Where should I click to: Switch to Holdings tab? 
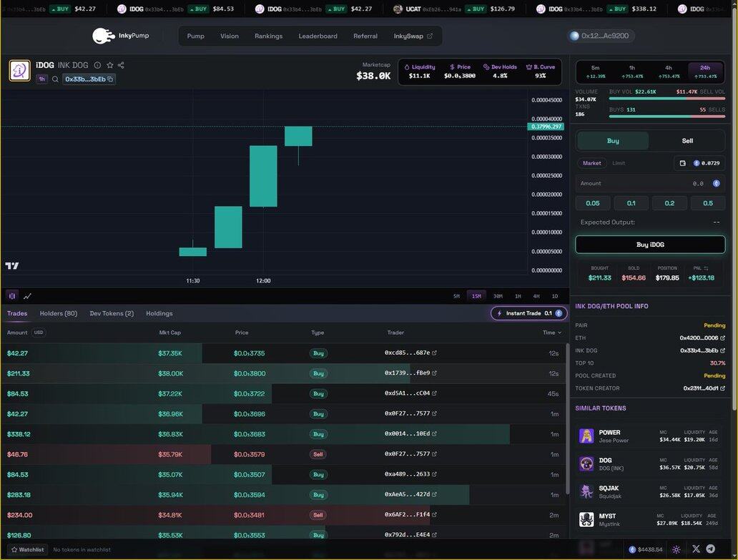tap(159, 313)
